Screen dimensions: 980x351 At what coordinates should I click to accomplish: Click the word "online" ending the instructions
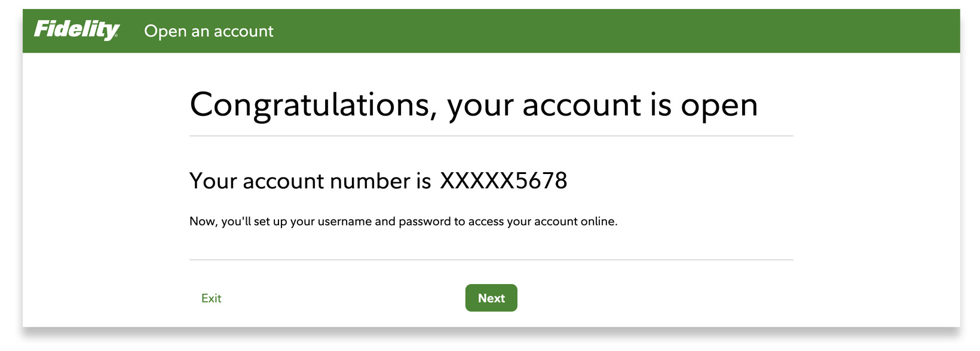[598, 222]
